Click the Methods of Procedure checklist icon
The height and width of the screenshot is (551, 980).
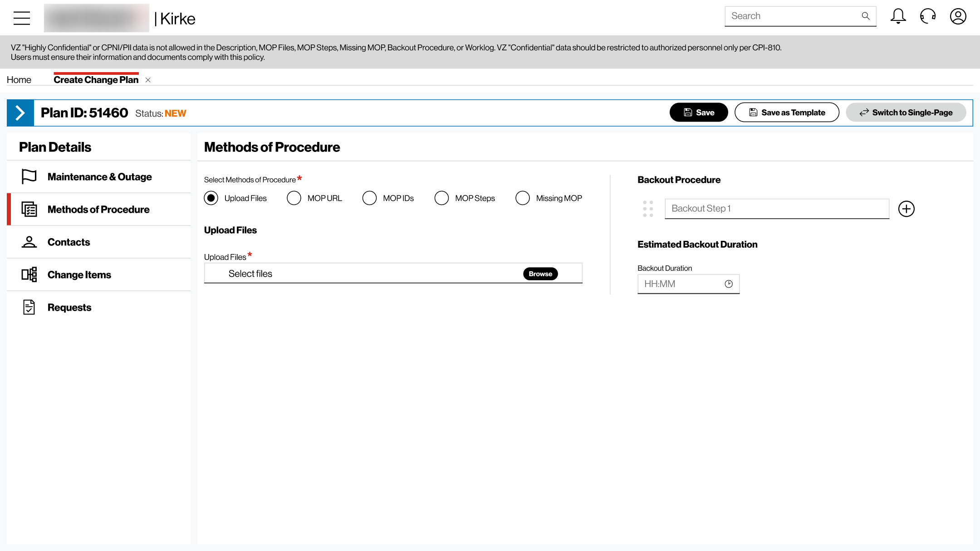pos(29,209)
